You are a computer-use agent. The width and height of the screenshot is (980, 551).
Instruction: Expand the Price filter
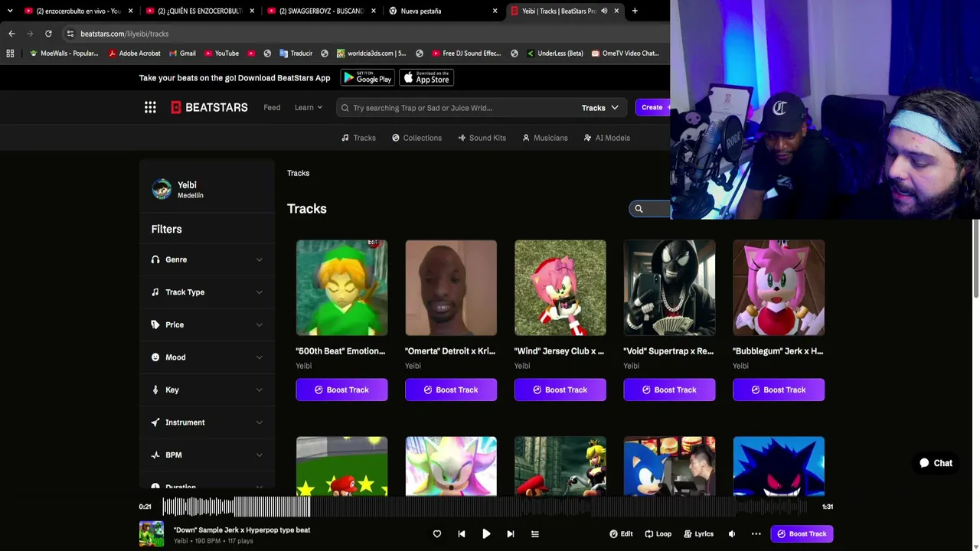tap(207, 324)
